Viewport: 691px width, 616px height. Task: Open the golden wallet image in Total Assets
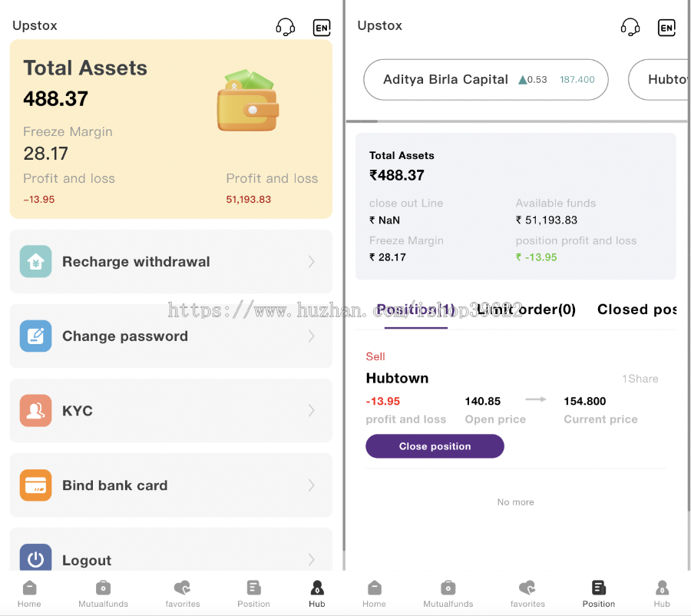[247, 101]
